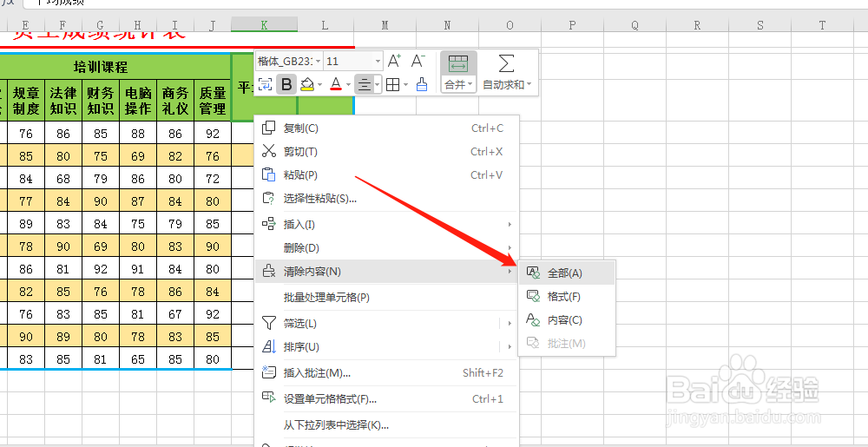Open 选择性粘贴(S)... dialog

coord(386,198)
